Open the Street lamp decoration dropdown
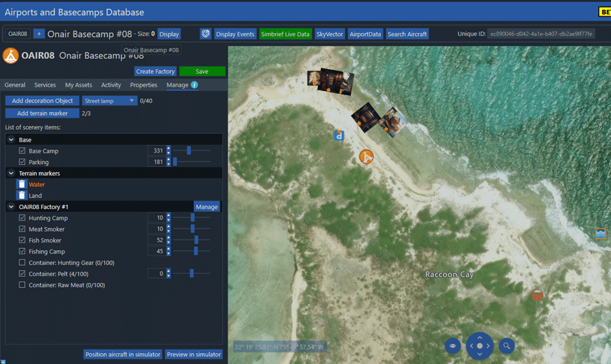Viewport: 611px width, 364px height. tap(109, 101)
